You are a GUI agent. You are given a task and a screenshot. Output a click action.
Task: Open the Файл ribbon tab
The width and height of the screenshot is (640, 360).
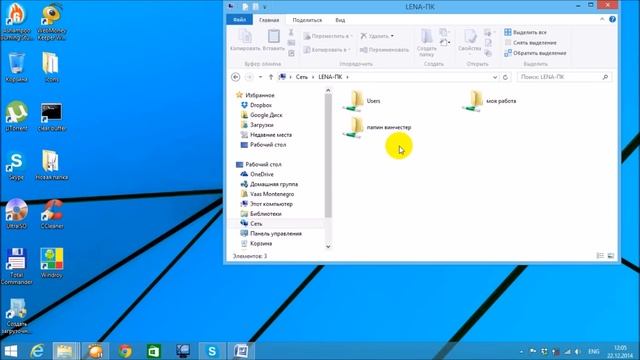pos(240,20)
